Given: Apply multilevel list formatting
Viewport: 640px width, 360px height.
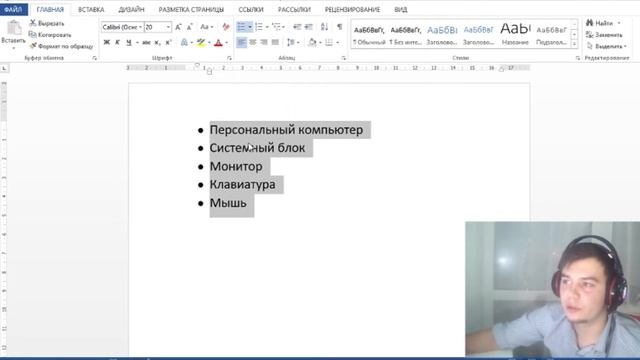Looking at the screenshot, I should click(276, 27).
